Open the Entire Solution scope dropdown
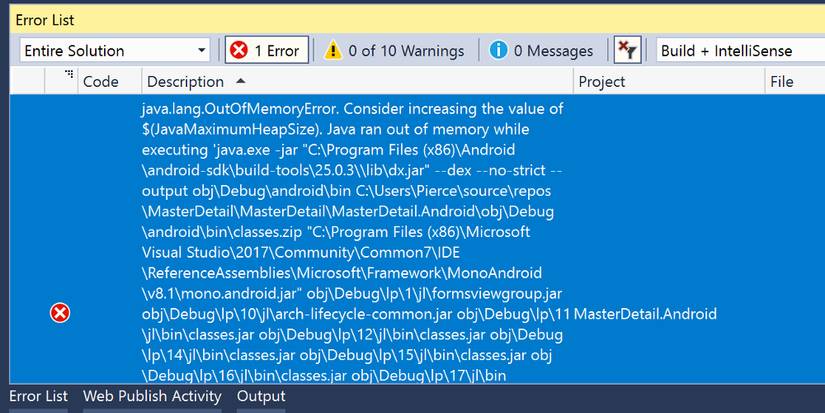The width and height of the screenshot is (825, 413). 114,50
